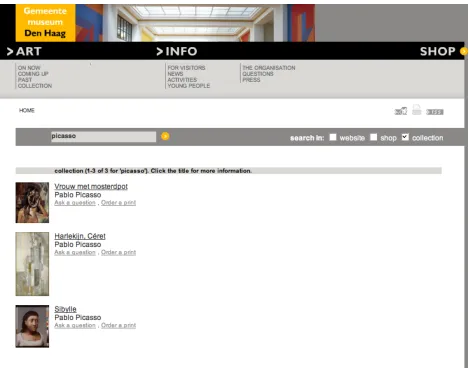Image resolution: width=469 pixels, height=368 pixels.
Task: Open the Harlekijn, Céret title link
Action: pos(80,236)
